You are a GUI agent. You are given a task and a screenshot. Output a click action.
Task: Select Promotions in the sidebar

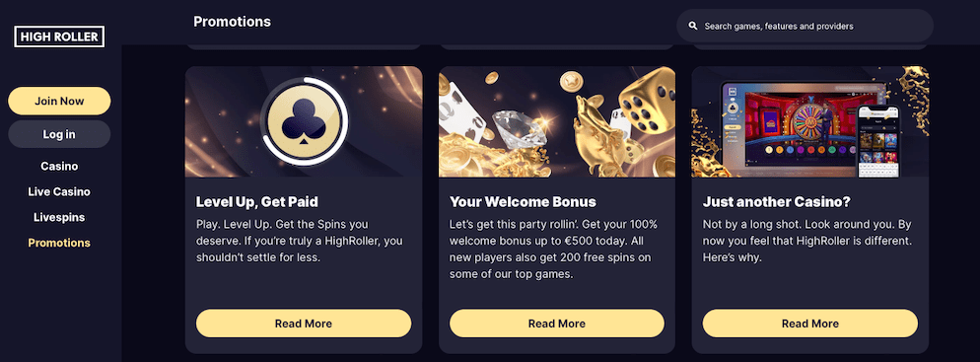(x=59, y=243)
